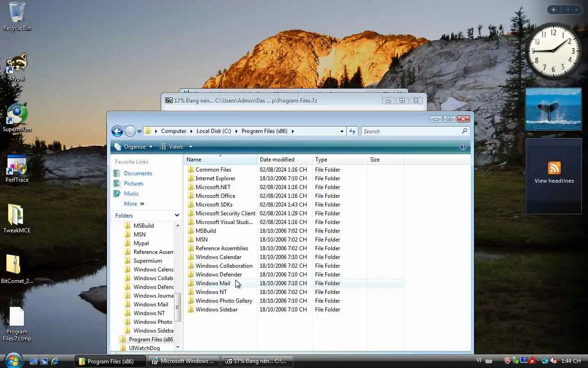The image size is (588, 368).
Task: Open Explorer help with the question mark
Action: [463, 147]
